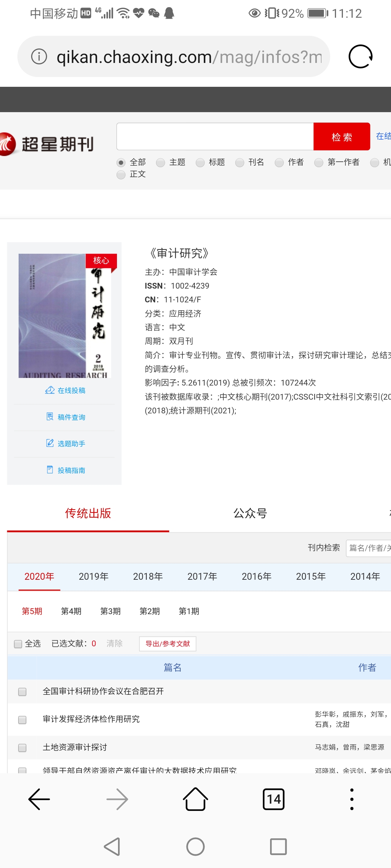
Task: Click authors 马志娟, 曾雨, 梁思源
Action: [349, 747]
